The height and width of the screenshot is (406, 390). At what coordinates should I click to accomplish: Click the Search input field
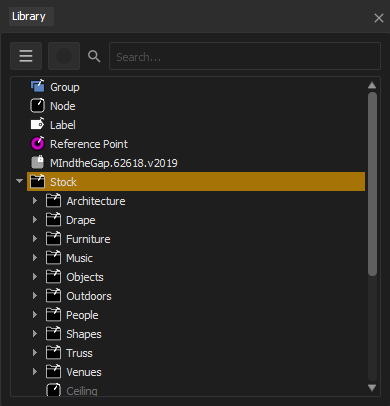(245, 56)
